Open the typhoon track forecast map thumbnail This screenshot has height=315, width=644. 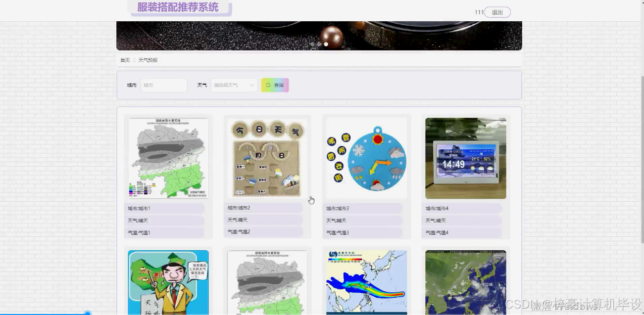[x=366, y=282]
